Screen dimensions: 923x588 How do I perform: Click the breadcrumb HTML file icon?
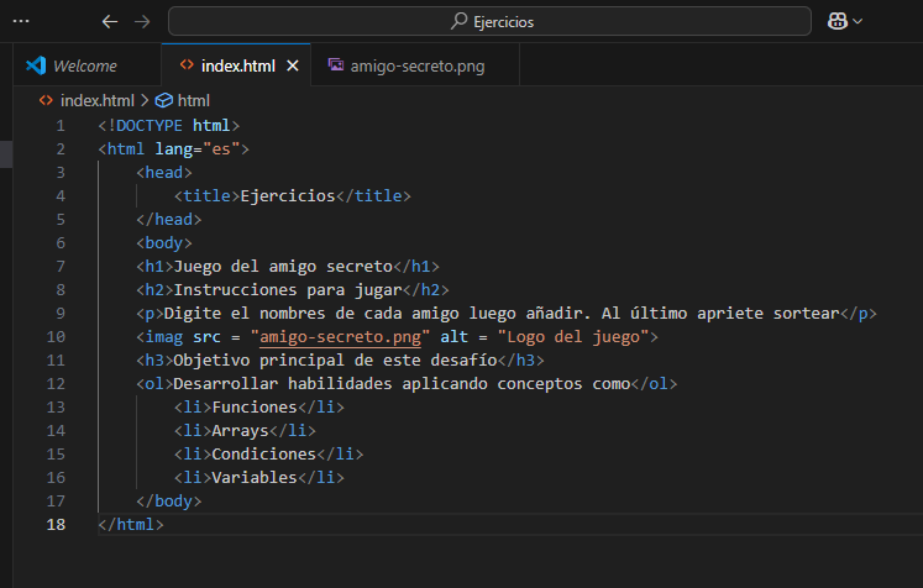pos(46,101)
